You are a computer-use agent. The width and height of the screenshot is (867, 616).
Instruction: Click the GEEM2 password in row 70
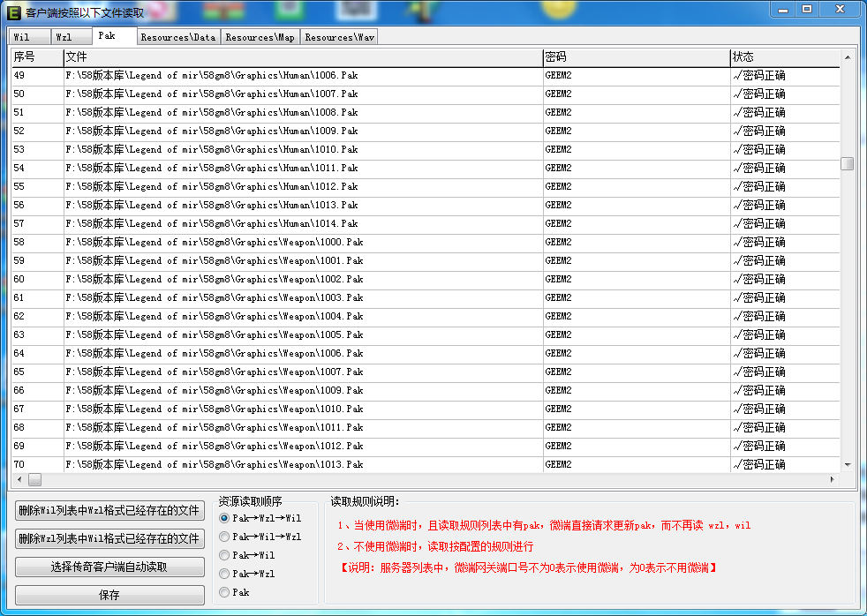tap(559, 464)
